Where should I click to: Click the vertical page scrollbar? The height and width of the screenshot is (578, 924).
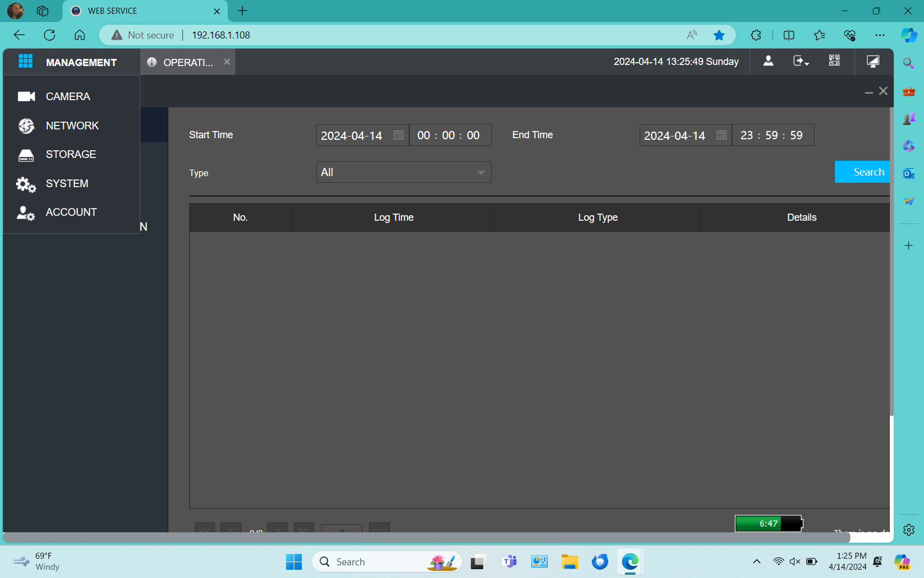click(892, 261)
